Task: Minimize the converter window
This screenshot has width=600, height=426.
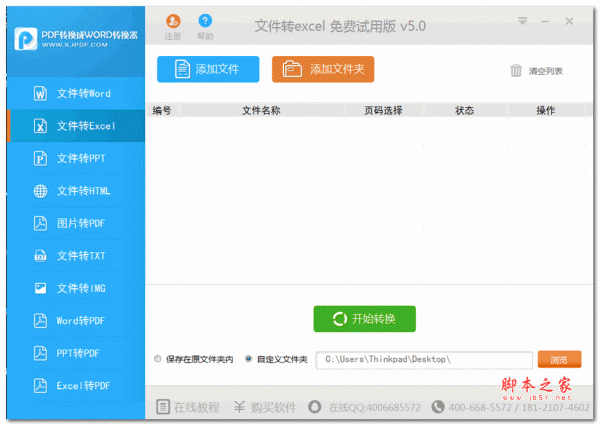Action: [545, 21]
